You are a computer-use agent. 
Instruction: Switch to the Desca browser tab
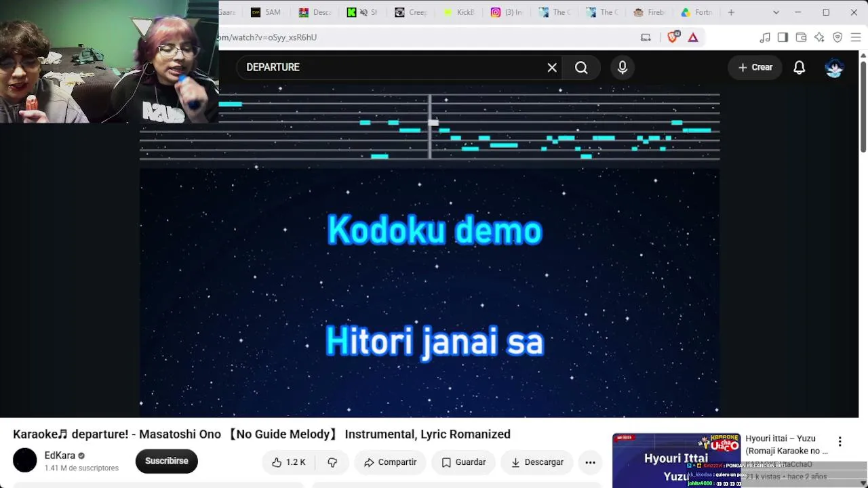click(314, 12)
